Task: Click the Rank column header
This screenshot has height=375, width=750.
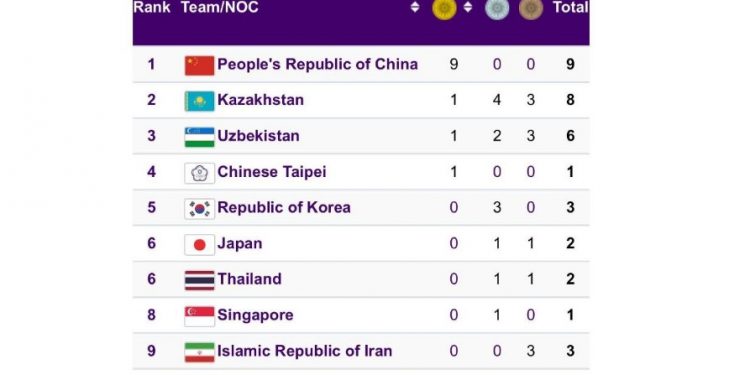Action: pyautogui.click(x=152, y=7)
